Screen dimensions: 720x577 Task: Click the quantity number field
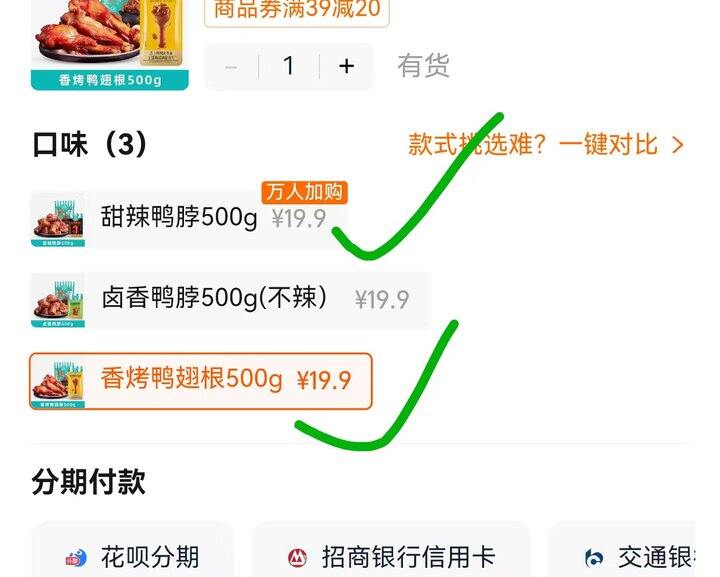(289, 66)
